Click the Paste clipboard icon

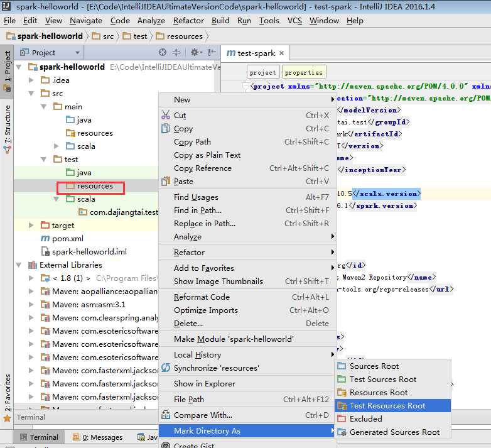166,181
